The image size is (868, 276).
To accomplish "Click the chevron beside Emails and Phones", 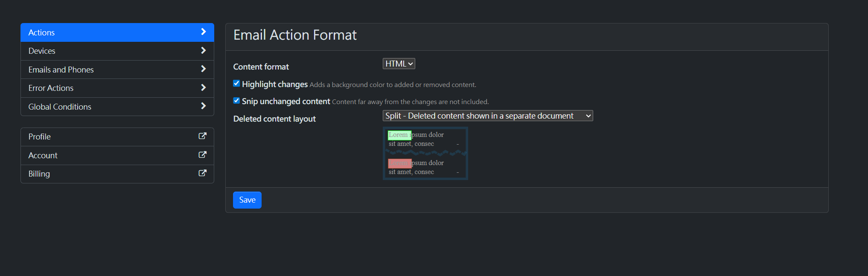I will coord(203,69).
